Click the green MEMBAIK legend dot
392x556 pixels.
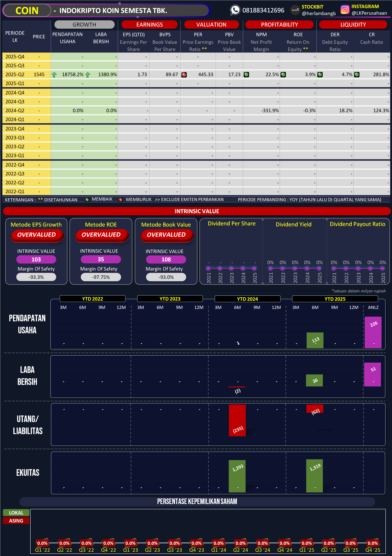87,200
